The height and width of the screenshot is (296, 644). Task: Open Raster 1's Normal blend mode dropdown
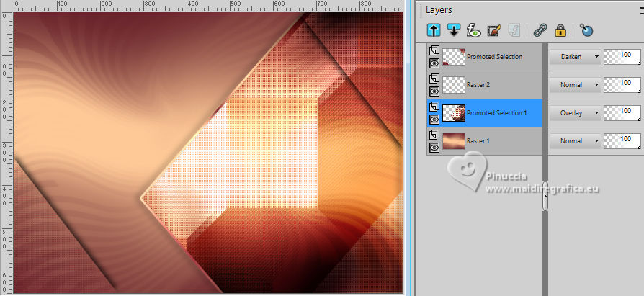[x=575, y=140]
